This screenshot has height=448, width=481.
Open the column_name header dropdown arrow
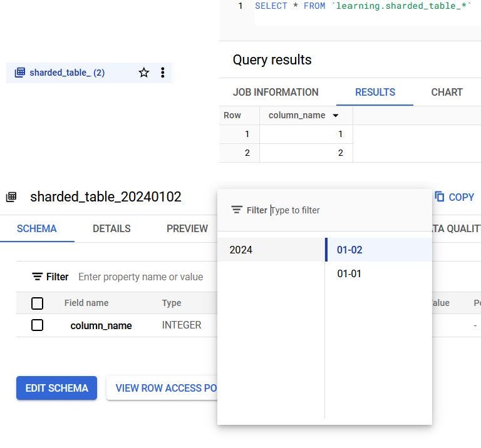point(336,116)
